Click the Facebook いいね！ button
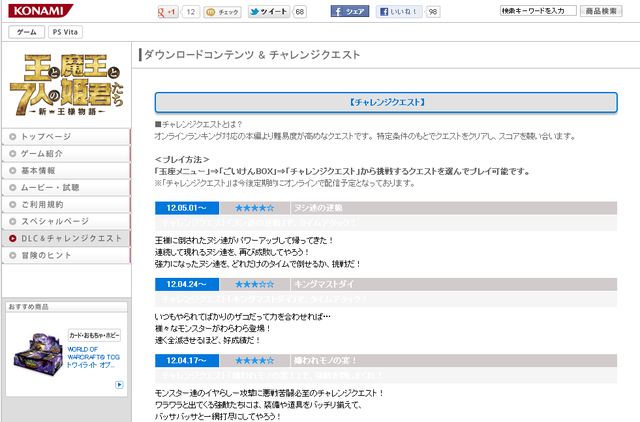Image resolution: width=640 pixels, height=422 pixels. [x=399, y=11]
